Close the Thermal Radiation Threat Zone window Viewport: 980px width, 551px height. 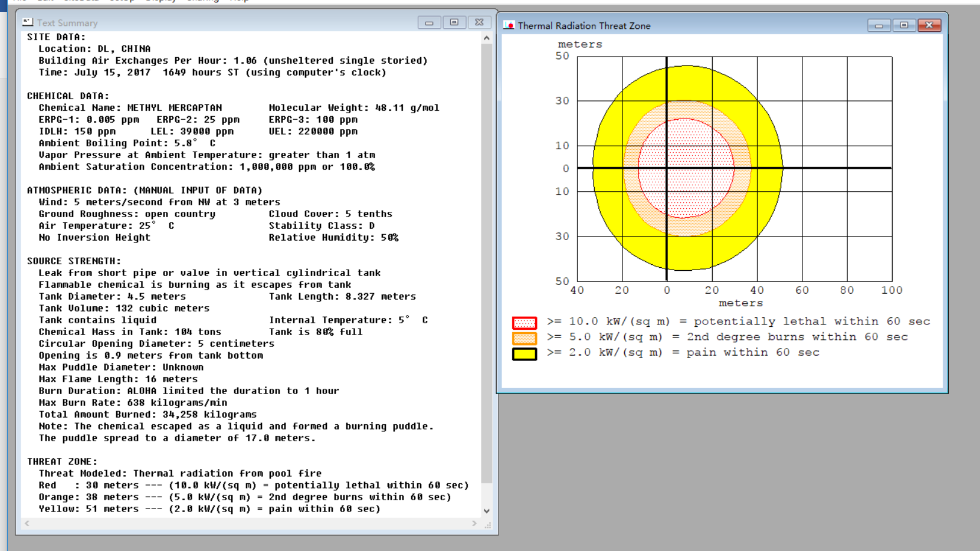(929, 25)
